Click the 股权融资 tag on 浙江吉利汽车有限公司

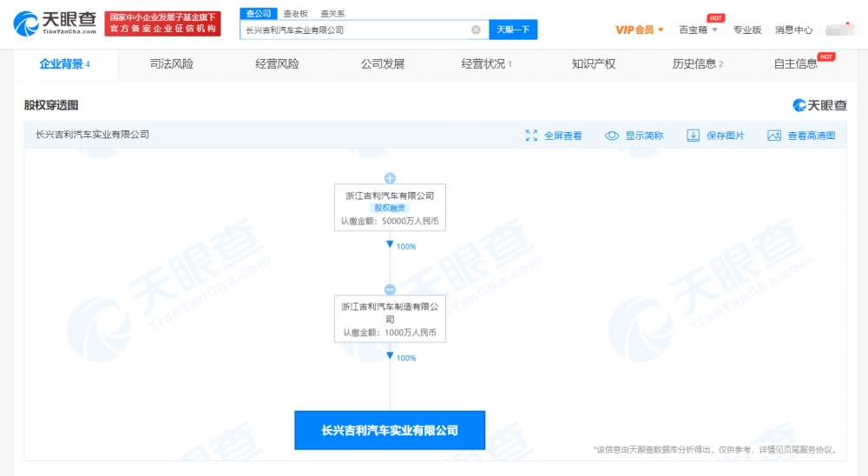pos(390,208)
